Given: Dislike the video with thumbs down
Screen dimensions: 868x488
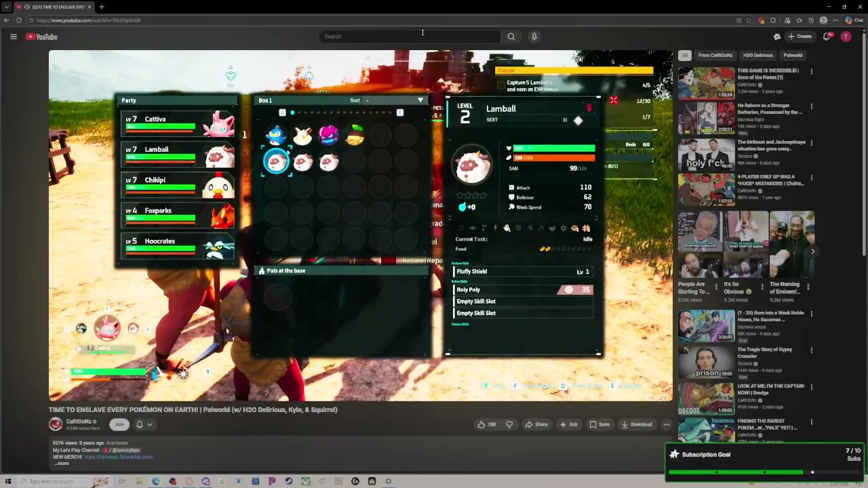Looking at the screenshot, I should (509, 424).
